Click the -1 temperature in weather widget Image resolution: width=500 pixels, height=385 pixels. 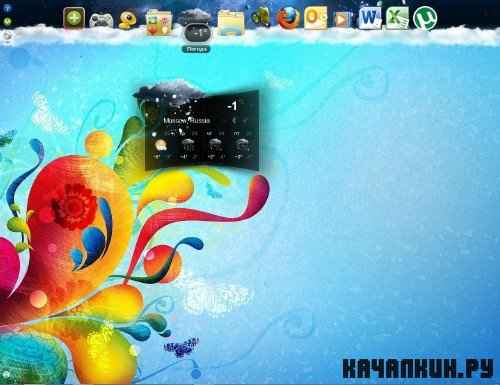[232, 106]
